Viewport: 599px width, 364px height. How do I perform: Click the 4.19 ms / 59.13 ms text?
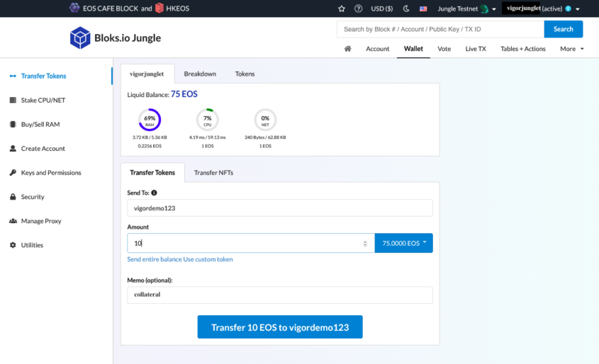[208, 137]
